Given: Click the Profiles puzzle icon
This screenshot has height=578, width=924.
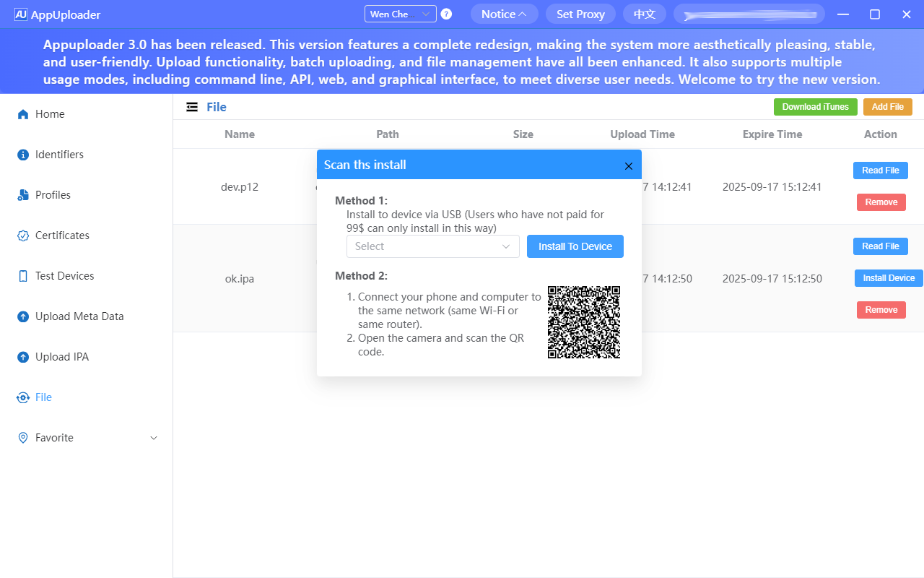Looking at the screenshot, I should coord(23,195).
